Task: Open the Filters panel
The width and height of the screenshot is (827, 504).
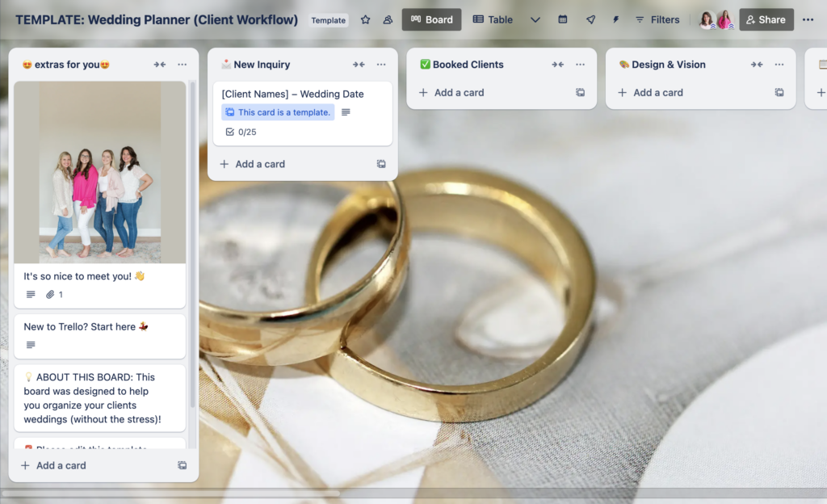Action: point(657,19)
